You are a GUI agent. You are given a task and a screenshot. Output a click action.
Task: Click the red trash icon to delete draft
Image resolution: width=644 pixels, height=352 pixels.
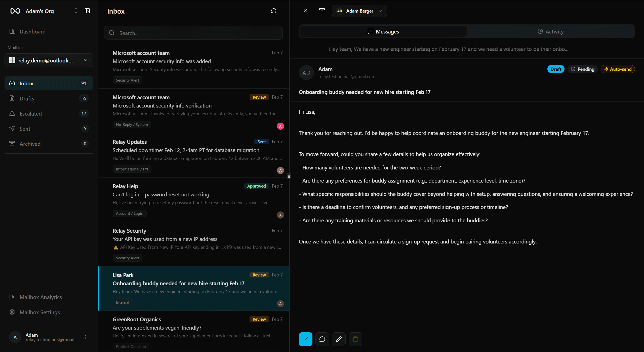coord(355,339)
